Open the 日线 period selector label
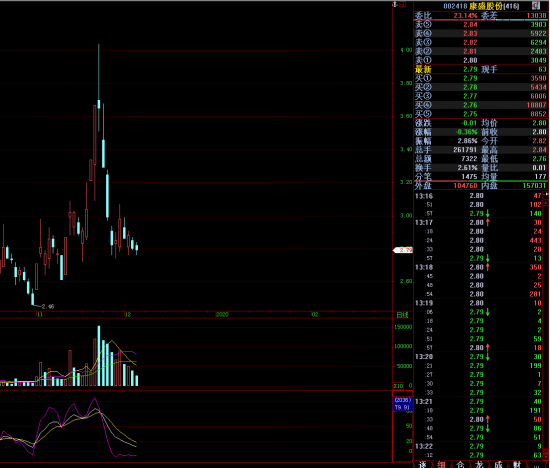Image resolution: width=550 pixels, height=468 pixels. 402,315
